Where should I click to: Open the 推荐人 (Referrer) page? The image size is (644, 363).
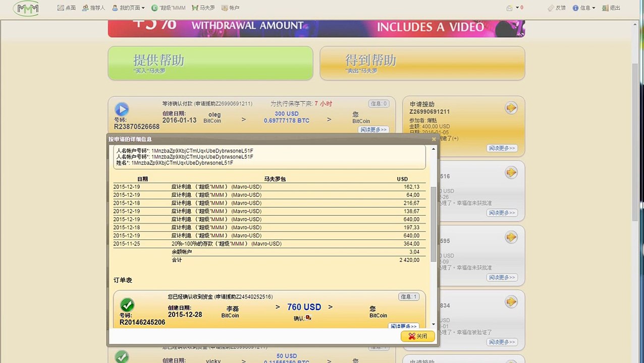click(x=94, y=8)
